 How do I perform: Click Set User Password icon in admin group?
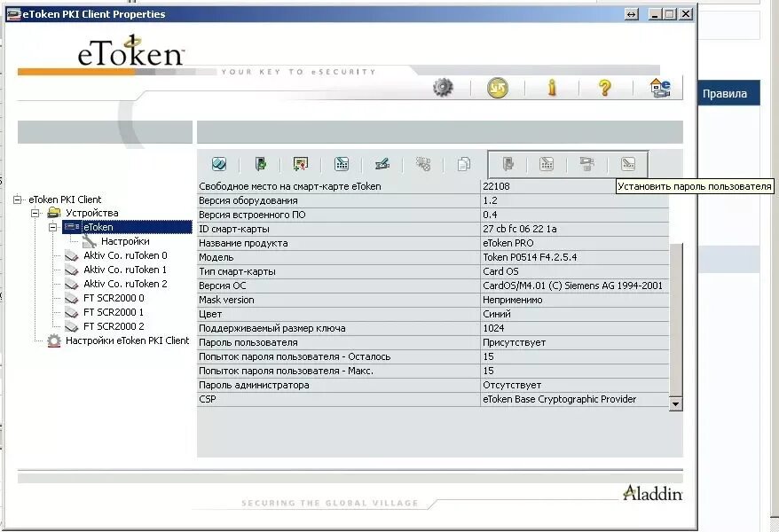pos(628,164)
